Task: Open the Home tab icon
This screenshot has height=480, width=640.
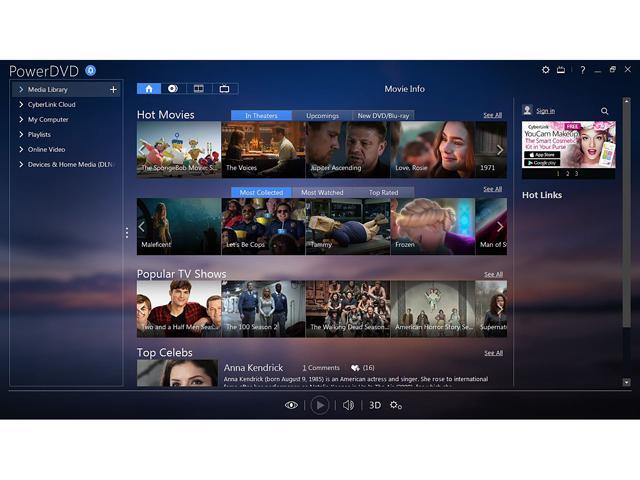Action: (x=149, y=89)
